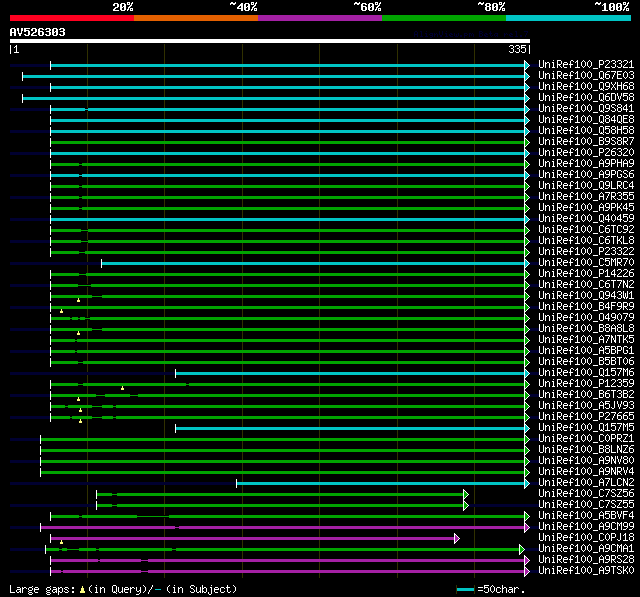Click the UniRef100_A9NRV4 label
Viewport: 640px width, 597px height.
point(586,472)
